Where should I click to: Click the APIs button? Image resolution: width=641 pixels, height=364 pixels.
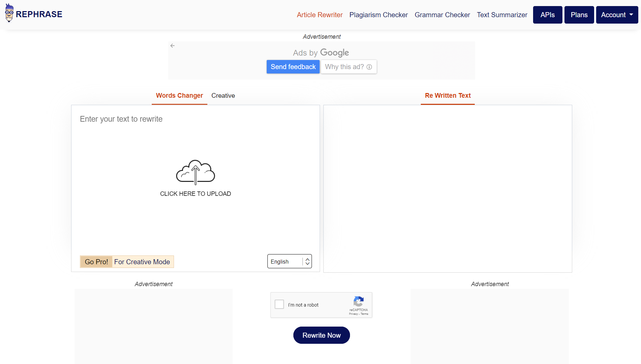548,15
